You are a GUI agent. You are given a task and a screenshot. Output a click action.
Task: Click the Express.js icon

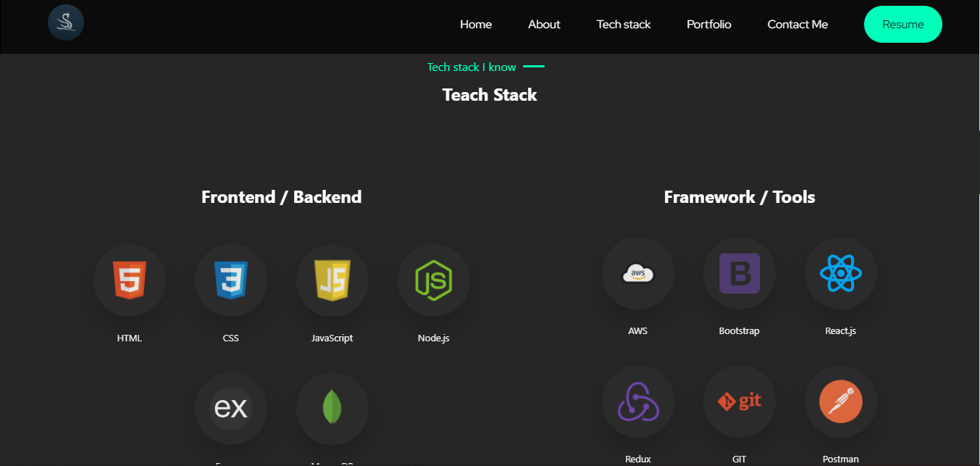pyautogui.click(x=230, y=409)
